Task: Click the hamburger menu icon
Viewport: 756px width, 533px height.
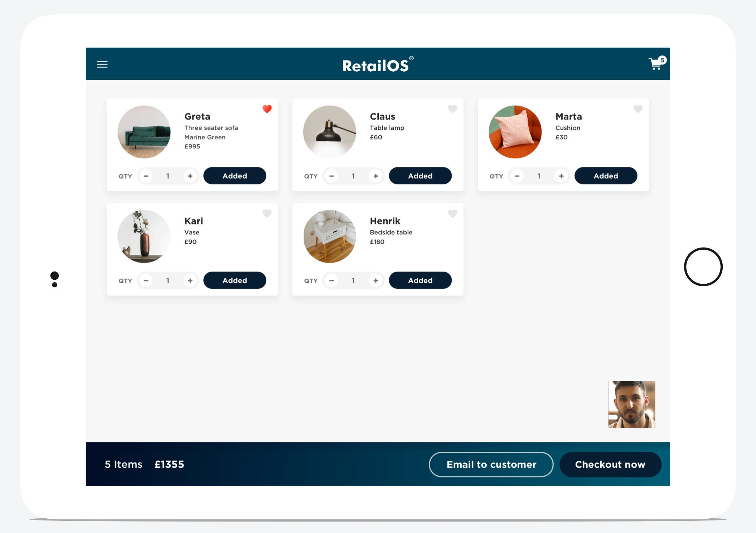Action: [x=103, y=63]
